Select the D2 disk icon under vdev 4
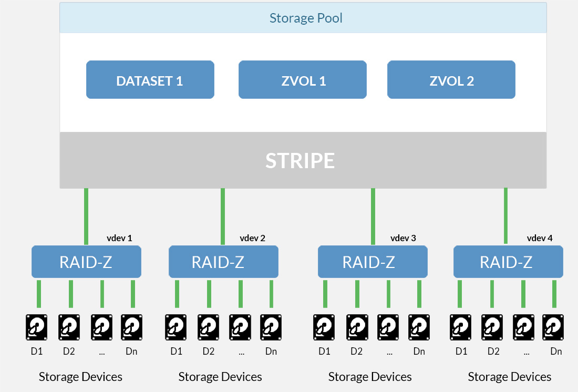 [x=492, y=327]
